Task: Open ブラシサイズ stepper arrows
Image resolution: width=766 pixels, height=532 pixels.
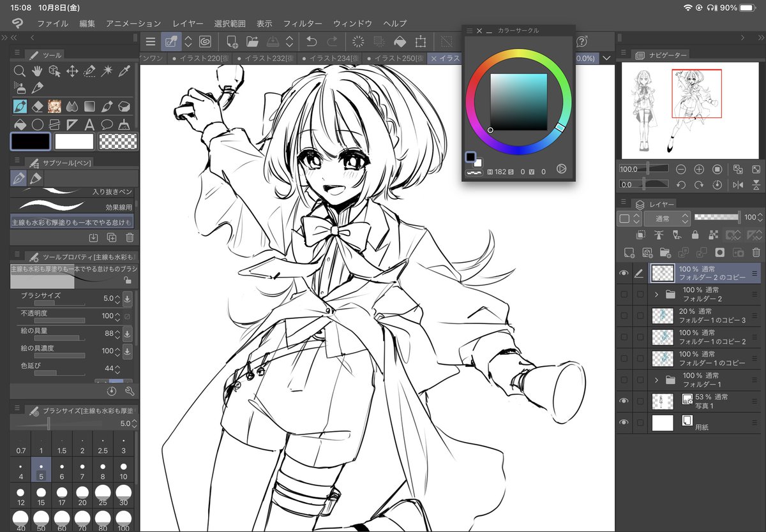Action: click(117, 298)
